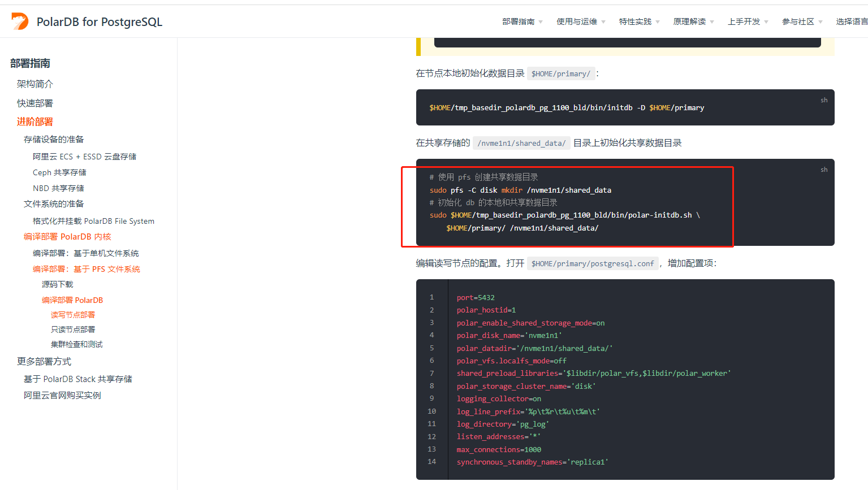This screenshot has height=490, width=868.
Task: Jump to 只读节点部署 section
Action: pos(73,329)
